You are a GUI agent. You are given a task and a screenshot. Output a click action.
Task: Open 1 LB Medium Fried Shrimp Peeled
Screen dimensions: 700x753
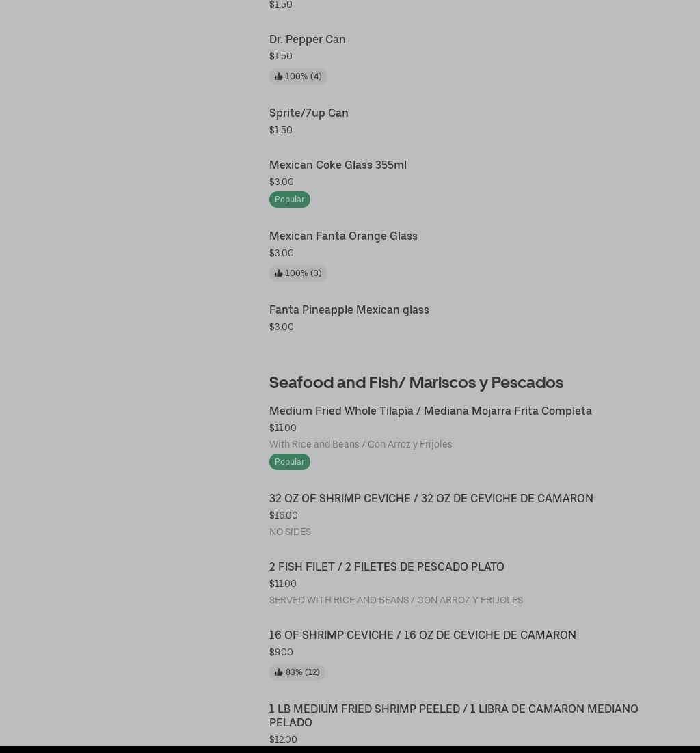click(x=453, y=715)
